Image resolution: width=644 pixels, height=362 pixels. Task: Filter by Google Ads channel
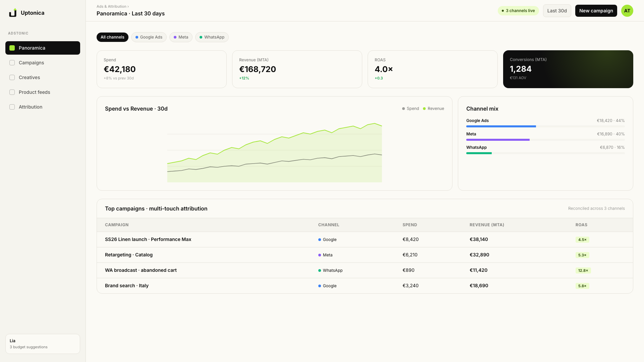(x=149, y=37)
